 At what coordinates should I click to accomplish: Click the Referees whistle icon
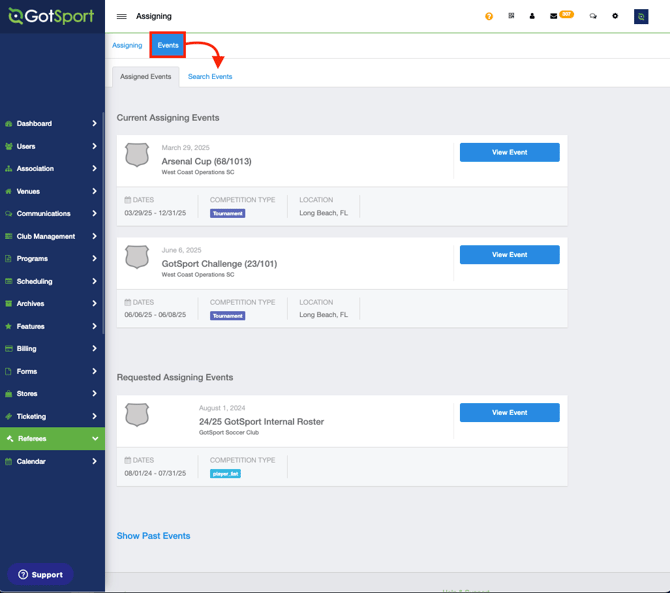(10, 438)
